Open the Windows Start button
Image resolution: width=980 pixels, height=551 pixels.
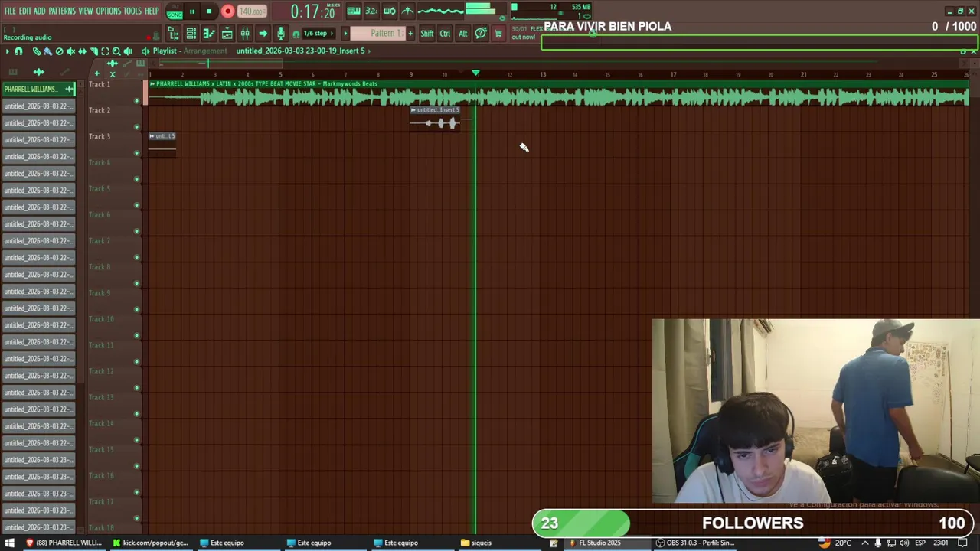pyautogui.click(x=11, y=543)
